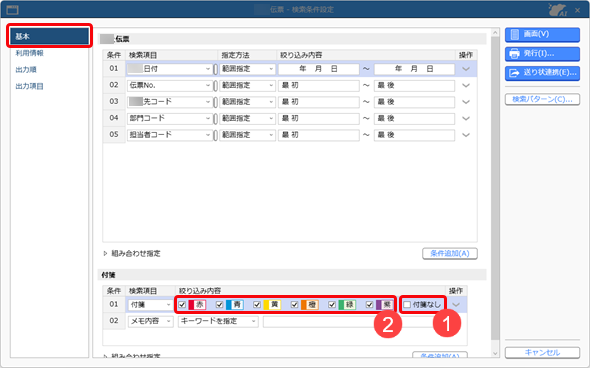
Task: Click the 最初 field in 担当者コード row
Action: 319,135
